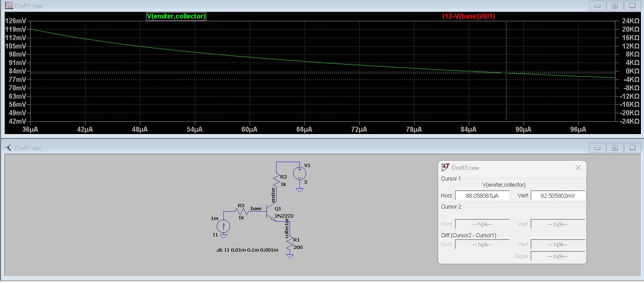This screenshot has width=644, height=283.
Task: Close the Draft1.raw waveform window
Action: (x=633, y=6)
